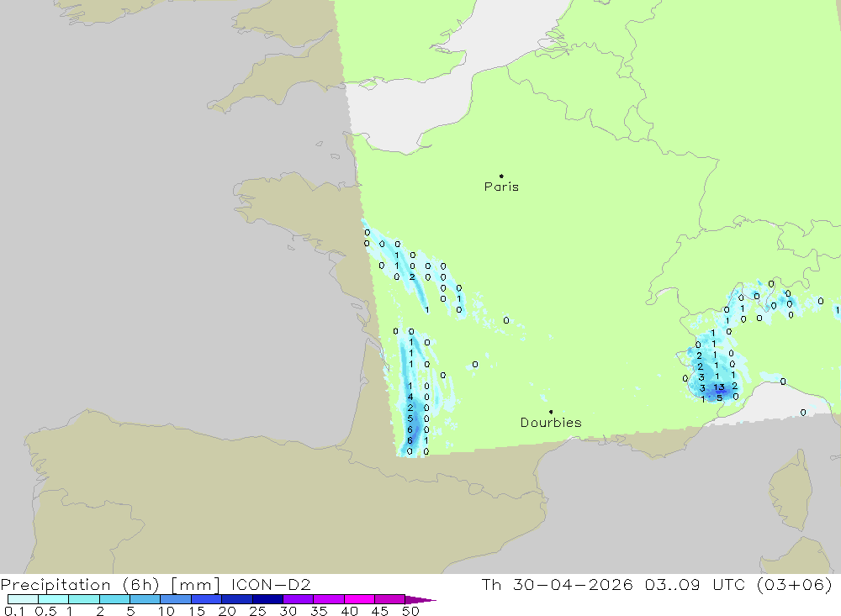This screenshot has width=841, height=616.
Task: Select the 40–45 mm magenta legend swatch
Action: [x=359, y=599]
